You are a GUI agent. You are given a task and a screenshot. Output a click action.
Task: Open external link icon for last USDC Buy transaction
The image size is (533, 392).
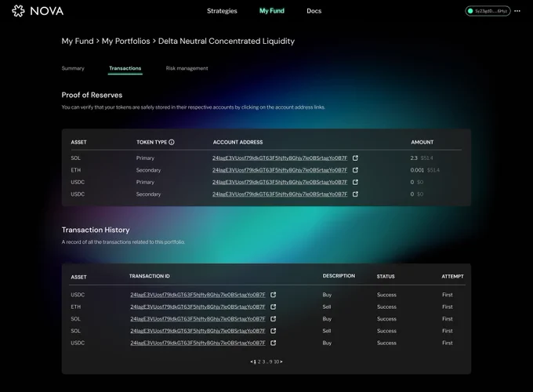point(273,343)
